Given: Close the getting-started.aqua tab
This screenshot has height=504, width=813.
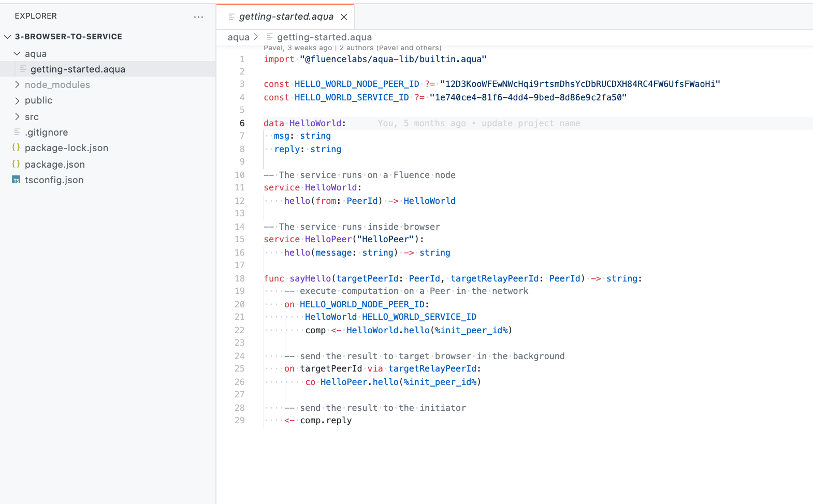Looking at the screenshot, I should coord(344,17).
